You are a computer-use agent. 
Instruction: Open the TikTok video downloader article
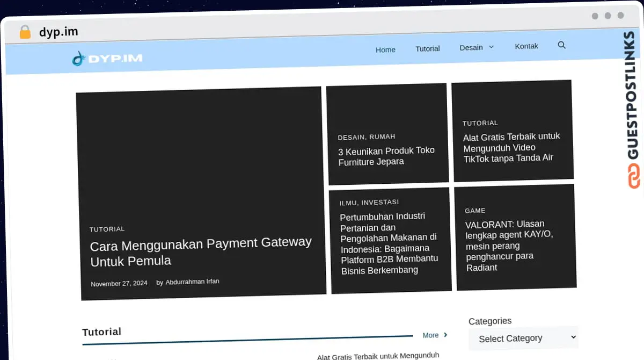(x=511, y=147)
